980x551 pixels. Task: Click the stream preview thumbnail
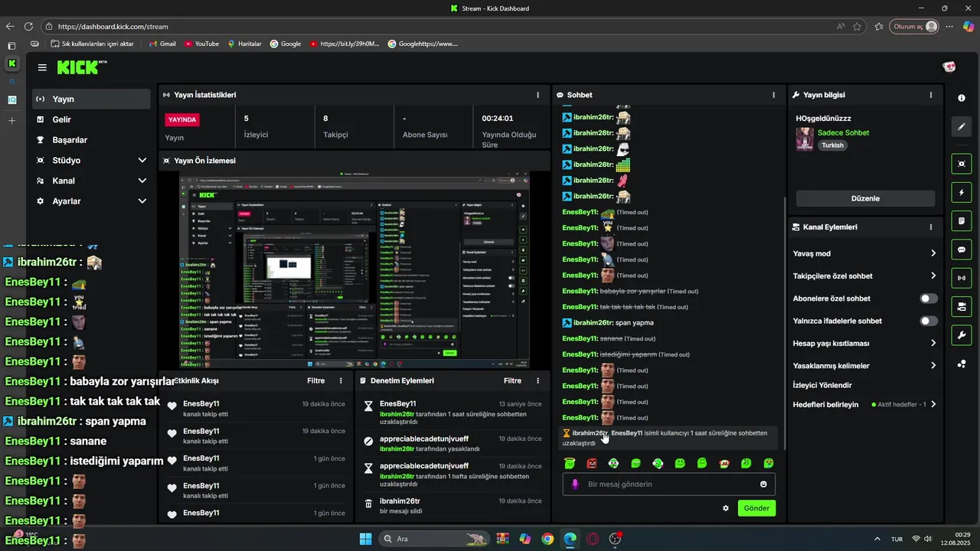[354, 270]
